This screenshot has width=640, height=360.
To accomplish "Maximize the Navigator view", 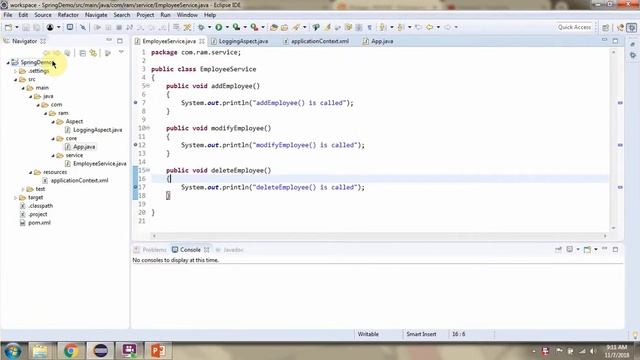I will click(120, 41).
